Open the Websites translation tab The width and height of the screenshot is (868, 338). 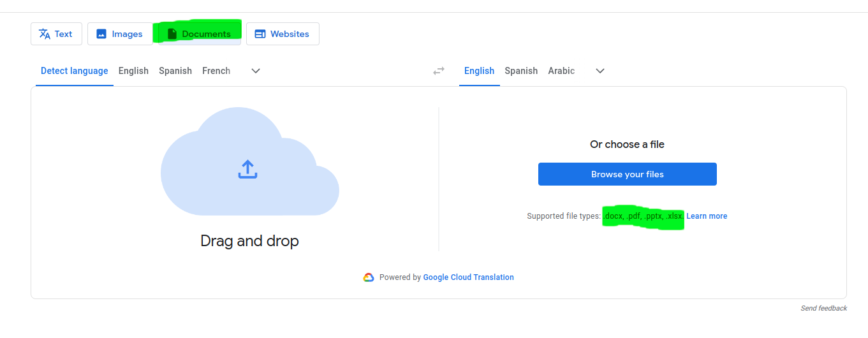[283, 34]
